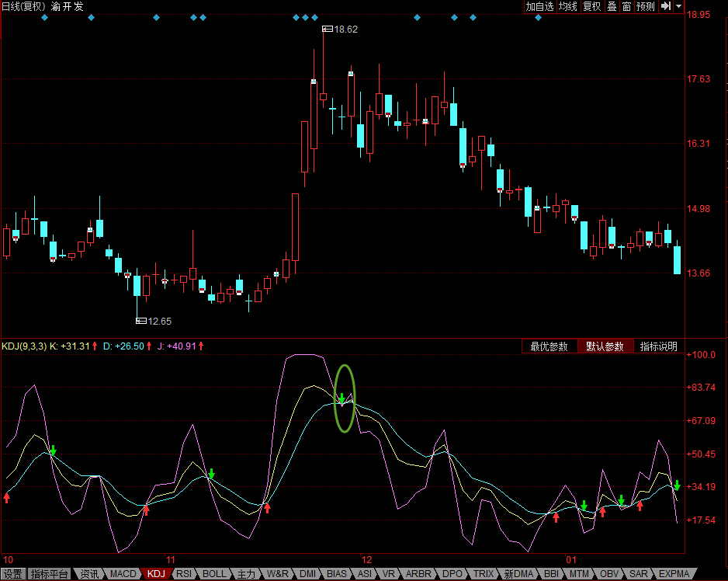Click the first blue diamond info marker
Image resolution: width=728 pixels, height=581 pixels.
[44, 18]
